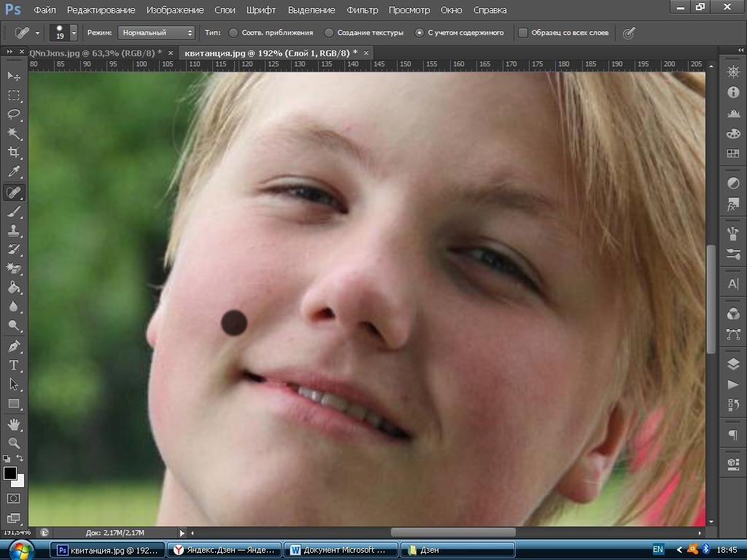Select the Eyedropper tool

13,172
